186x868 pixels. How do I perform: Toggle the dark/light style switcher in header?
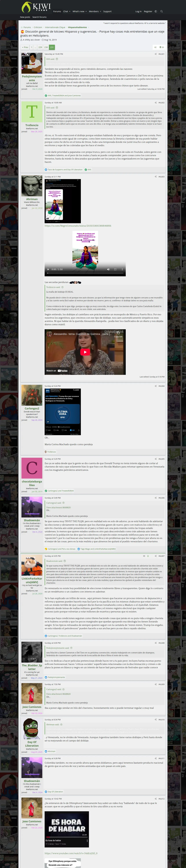pyautogui.click(x=156, y=11)
